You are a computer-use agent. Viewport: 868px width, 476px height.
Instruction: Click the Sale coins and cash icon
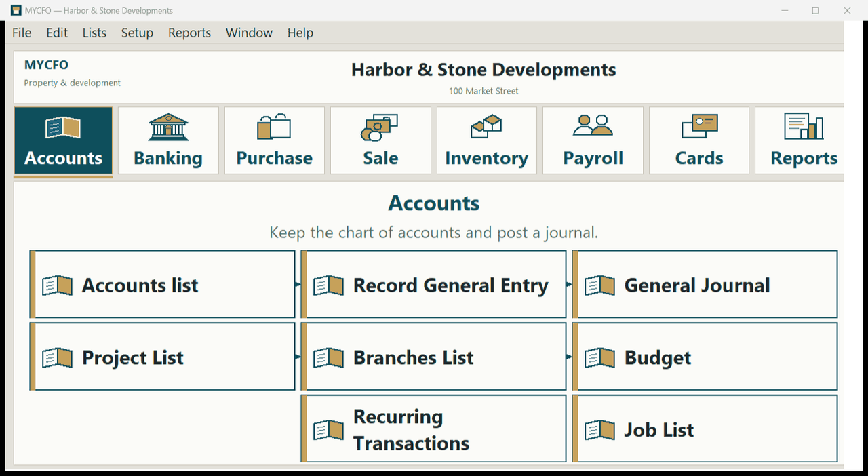pyautogui.click(x=380, y=127)
